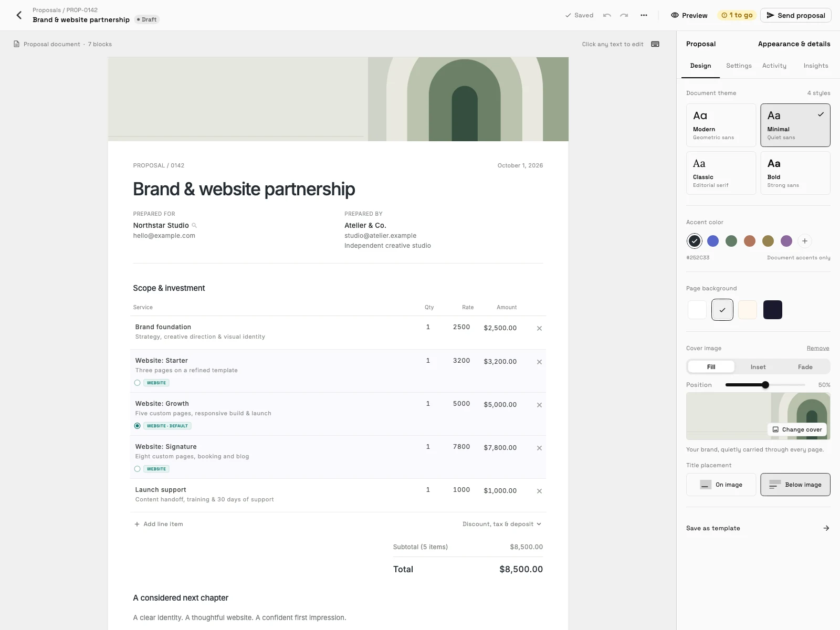This screenshot has width=840, height=630.
Task: Choose Inset cover image mode
Action: 758,367
